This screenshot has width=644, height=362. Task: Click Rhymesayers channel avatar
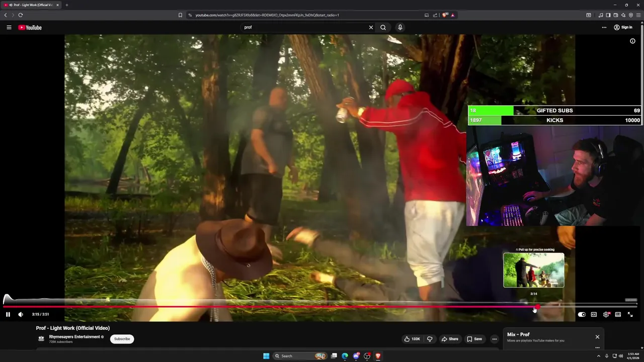point(41,339)
